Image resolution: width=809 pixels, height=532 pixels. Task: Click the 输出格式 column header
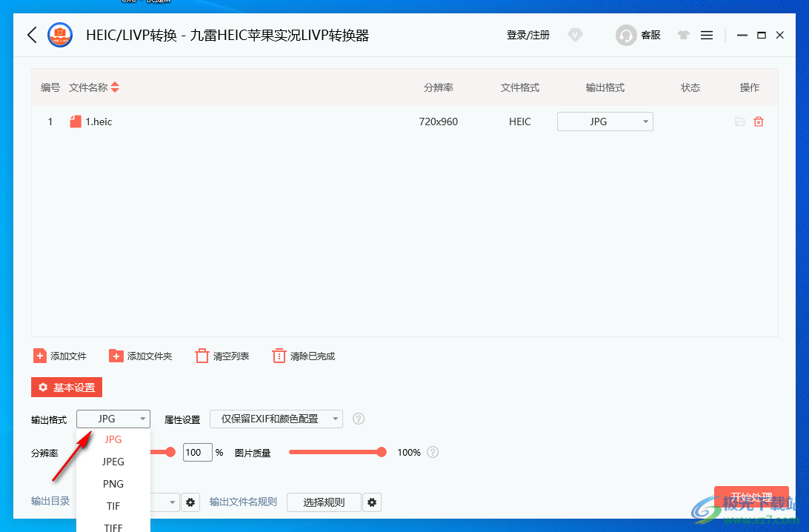[x=605, y=87]
